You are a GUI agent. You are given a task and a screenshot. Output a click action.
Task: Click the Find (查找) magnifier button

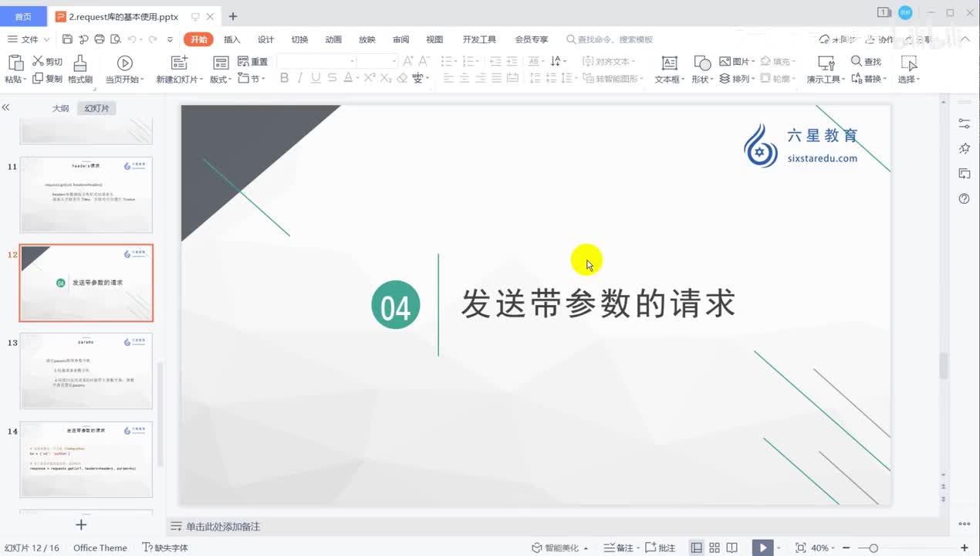point(866,62)
